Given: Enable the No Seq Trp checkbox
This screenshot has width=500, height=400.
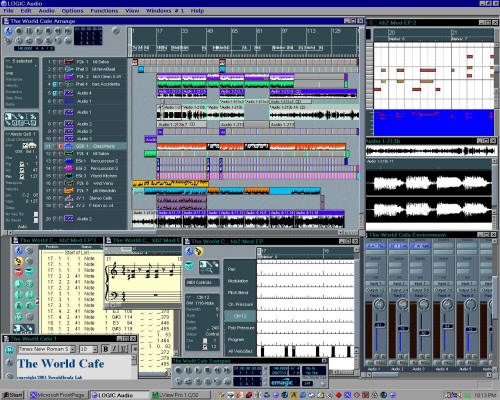Looking at the screenshot, I should (x=36, y=214).
